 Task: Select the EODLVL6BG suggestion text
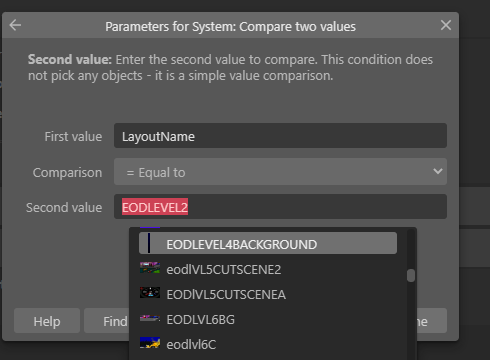(201, 320)
